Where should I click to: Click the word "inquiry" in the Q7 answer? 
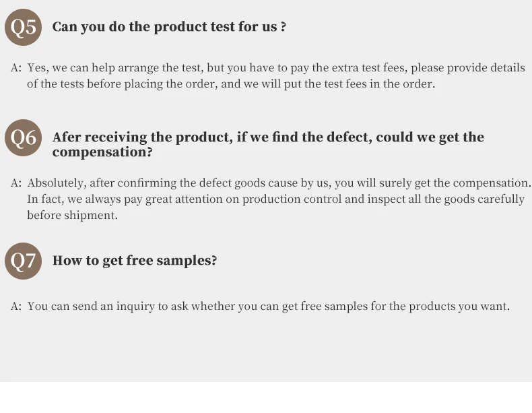(135, 307)
